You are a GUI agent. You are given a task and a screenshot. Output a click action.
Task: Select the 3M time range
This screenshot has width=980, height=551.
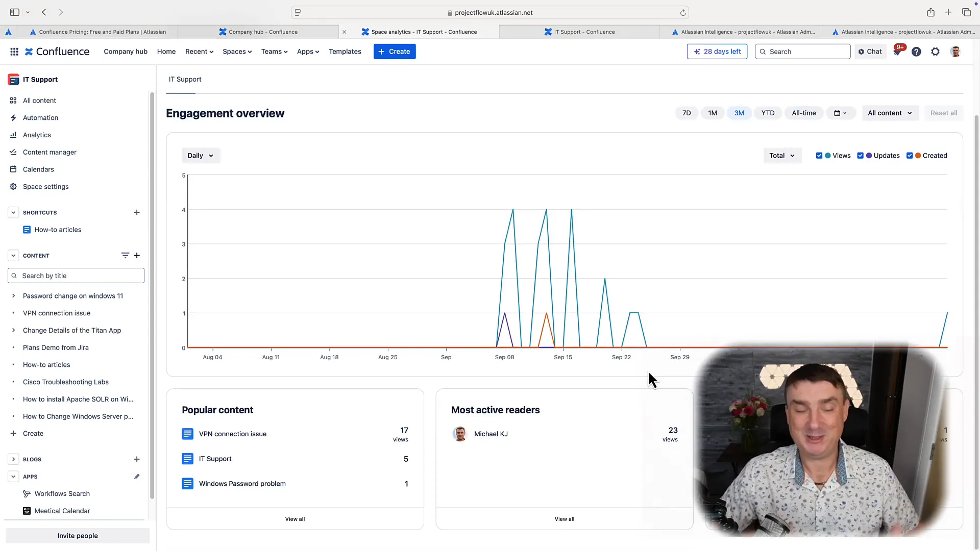click(739, 113)
